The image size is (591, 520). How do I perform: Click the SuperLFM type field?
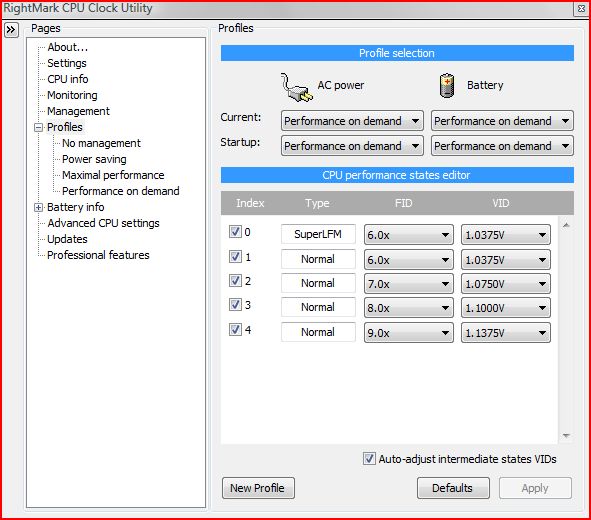(x=318, y=234)
